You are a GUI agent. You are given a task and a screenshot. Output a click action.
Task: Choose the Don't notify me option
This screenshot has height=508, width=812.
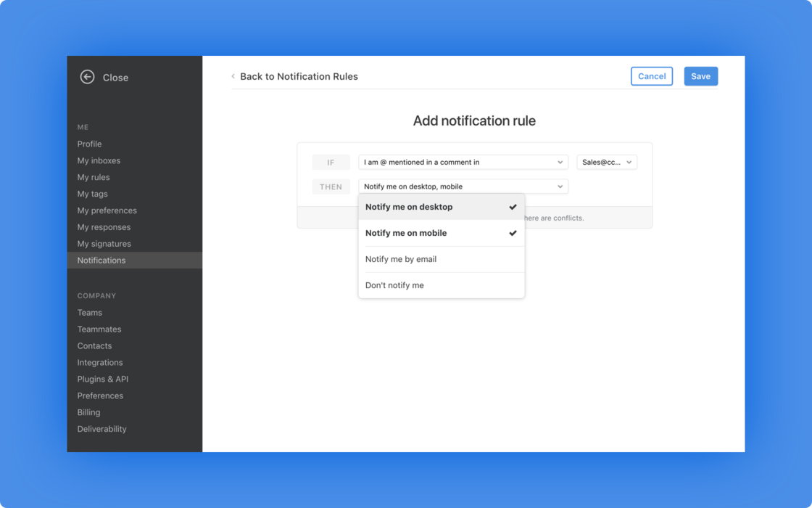click(442, 285)
